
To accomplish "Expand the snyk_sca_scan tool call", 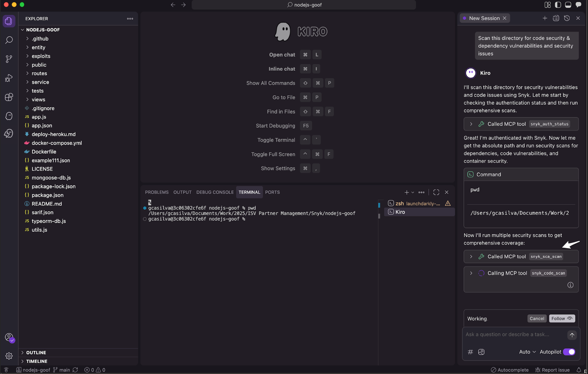I will [471, 256].
